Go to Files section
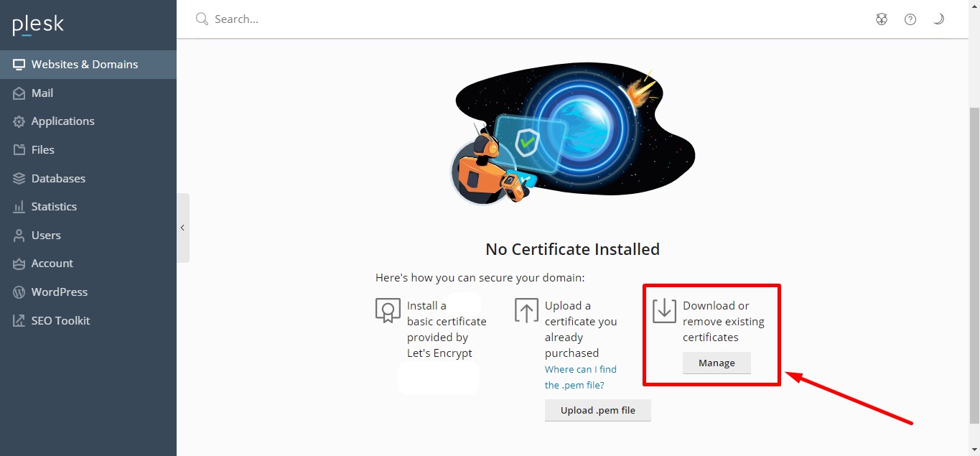The image size is (980, 456). coord(88,150)
